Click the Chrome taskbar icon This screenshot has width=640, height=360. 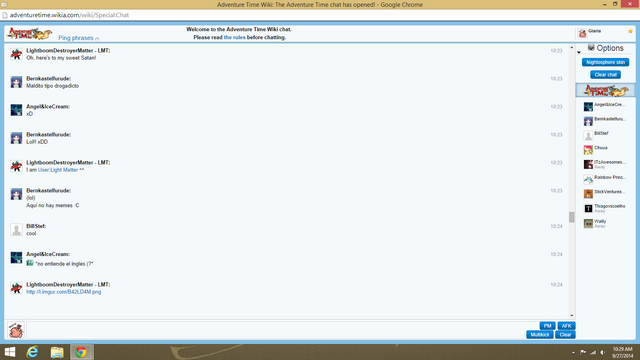[x=81, y=352]
